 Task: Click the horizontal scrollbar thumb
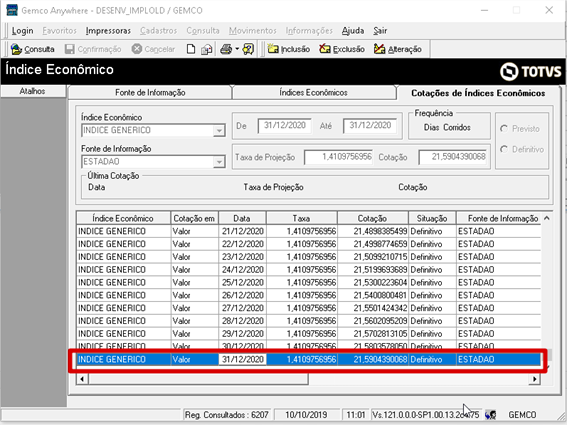coord(198,379)
